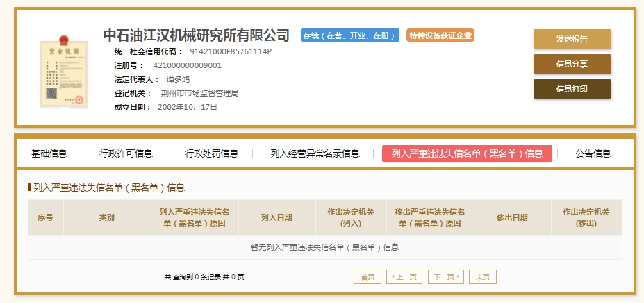Screen dimensions: 644x303
Task: Click the record count text 共查询到0条记录
Action: 192,277
